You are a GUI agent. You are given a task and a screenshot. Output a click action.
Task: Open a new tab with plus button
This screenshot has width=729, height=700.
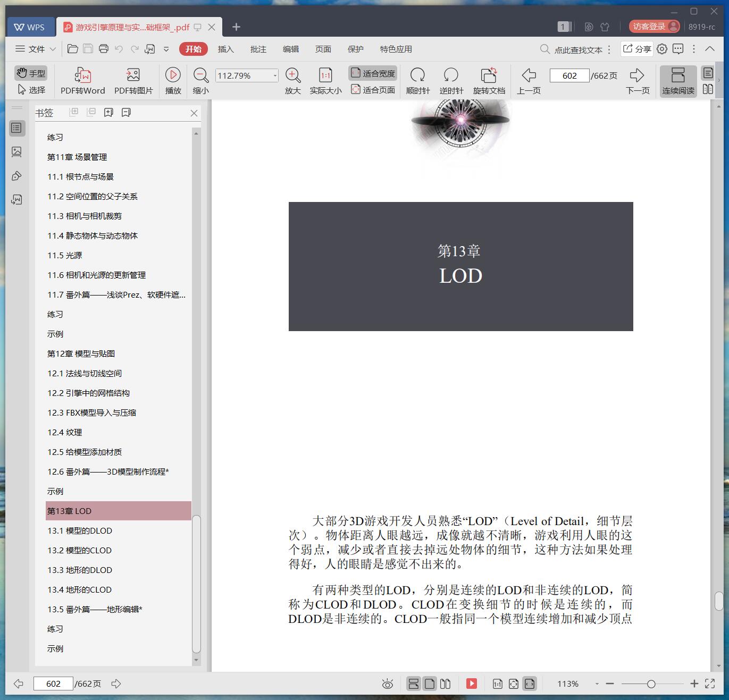point(237,27)
